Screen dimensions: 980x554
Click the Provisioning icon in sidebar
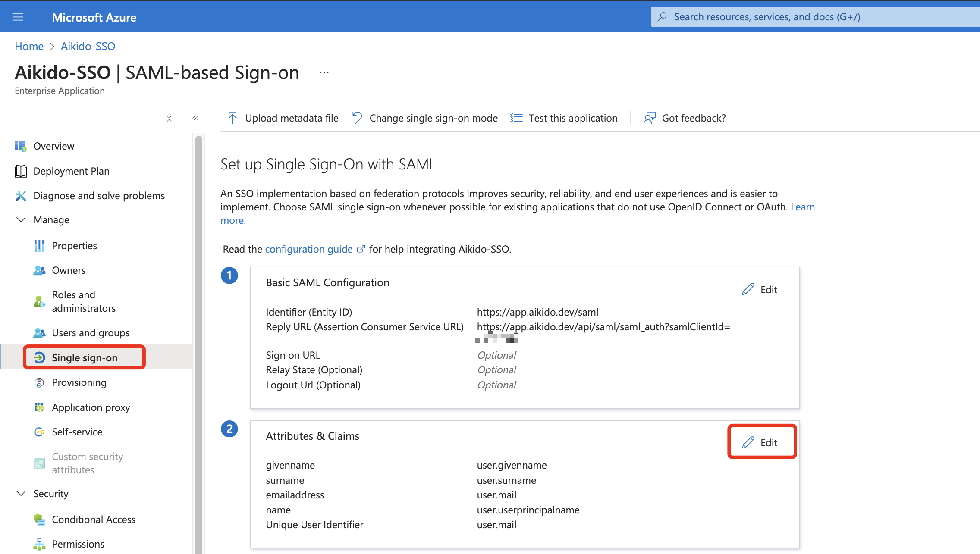click(x=39, y=382)
